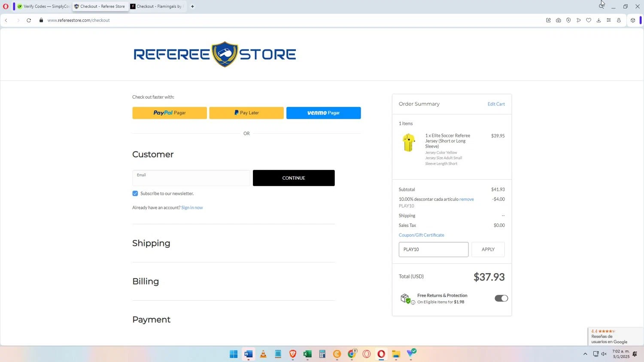Click the Referee Store logo

[x=215, y=54]
